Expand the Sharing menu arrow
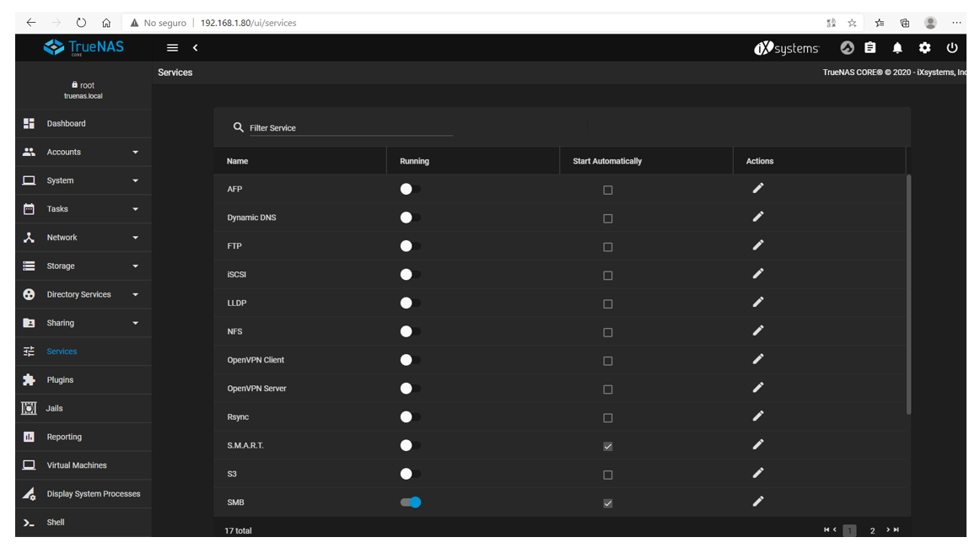This screenshot has width=980, height=548. 135,323
